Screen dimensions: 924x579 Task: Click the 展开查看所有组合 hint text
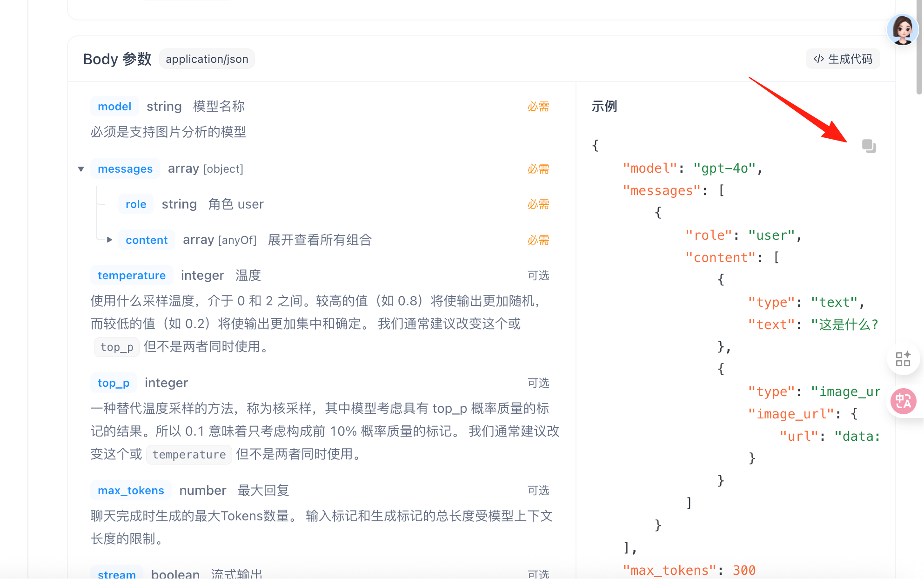320,240
